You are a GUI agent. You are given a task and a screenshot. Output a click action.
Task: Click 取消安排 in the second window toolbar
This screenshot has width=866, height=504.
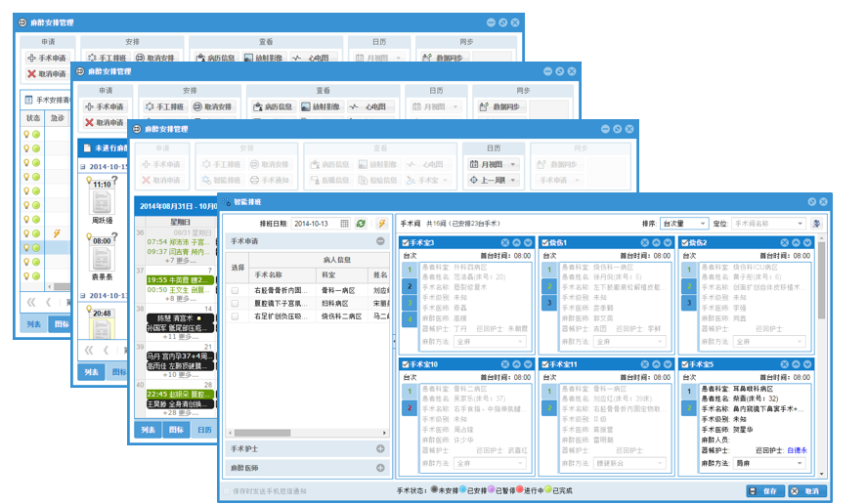coord(213,106)
